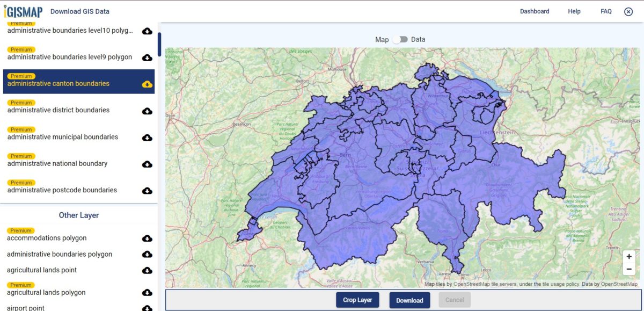Click the Crop Layer button
The image size is (644, 311).
(357, 300)
